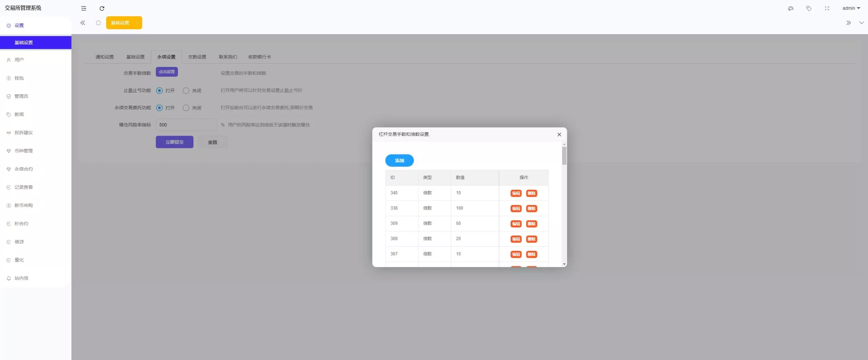Switch to the 收款银行卡 tab

(259, 57)
